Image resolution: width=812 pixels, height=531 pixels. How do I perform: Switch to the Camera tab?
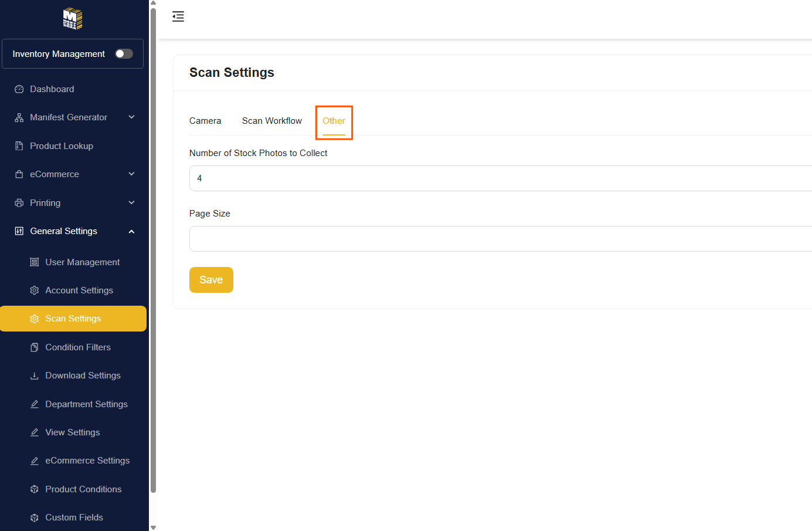pos(205,121)
